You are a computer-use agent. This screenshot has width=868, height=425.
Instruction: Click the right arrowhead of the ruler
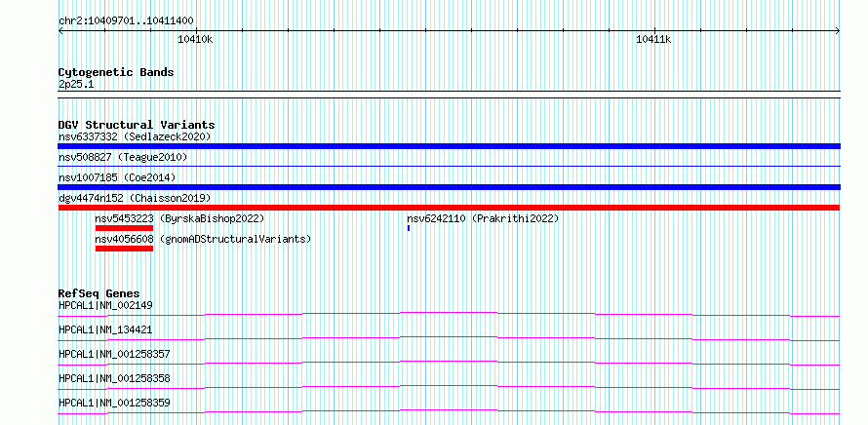pyautogui.click(x=837, y=31)
